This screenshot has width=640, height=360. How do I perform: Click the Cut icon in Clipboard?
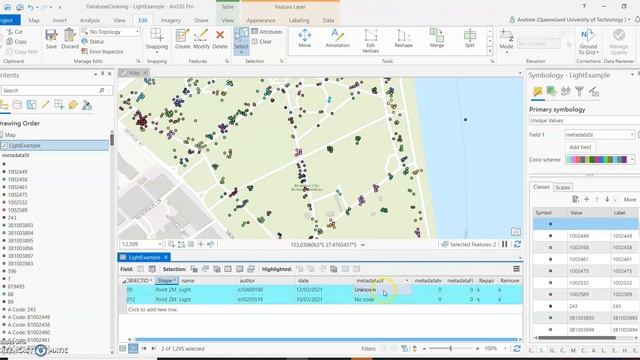coord(9,31)
